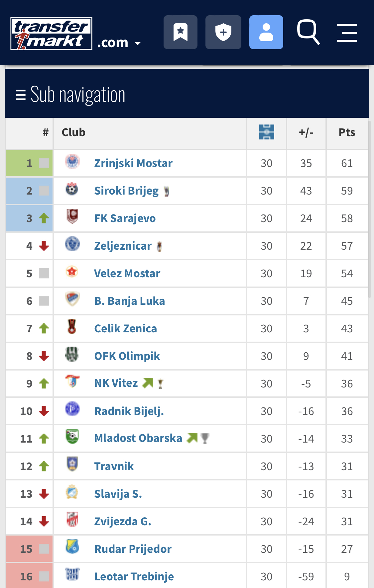Open the Leotar Trebinje club link

(x=134, y=577)
